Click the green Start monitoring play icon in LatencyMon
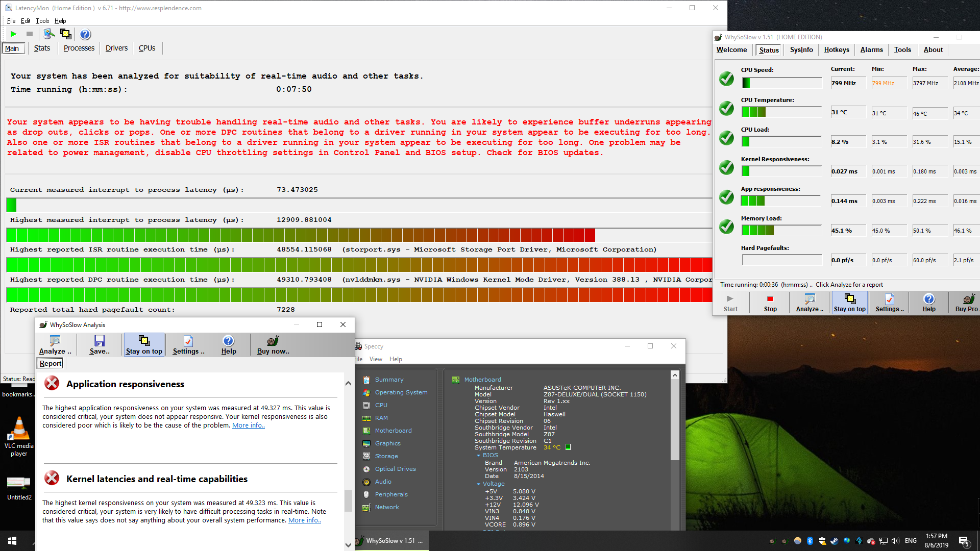Screen dimensions: 980x551 pos(14,34)
